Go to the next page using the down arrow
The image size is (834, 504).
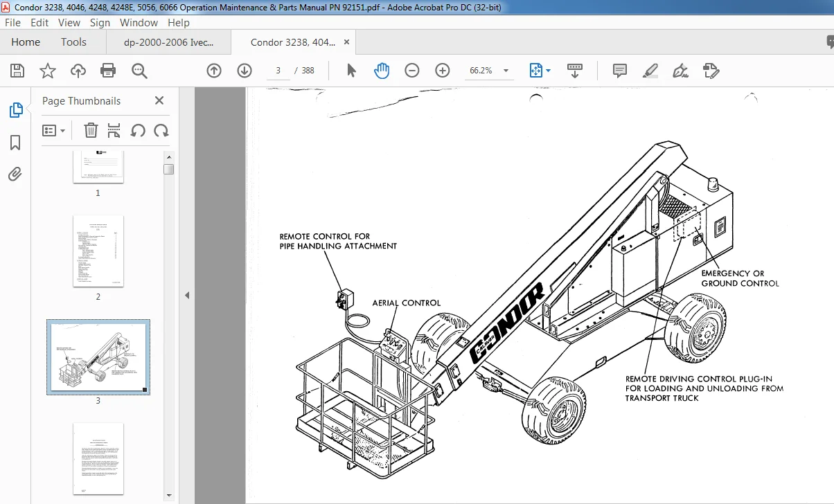pos(244,71)
